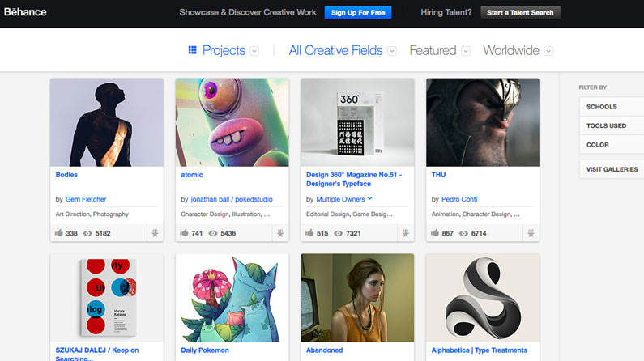Expand the Worldwide location dropdown

[548, 51]
